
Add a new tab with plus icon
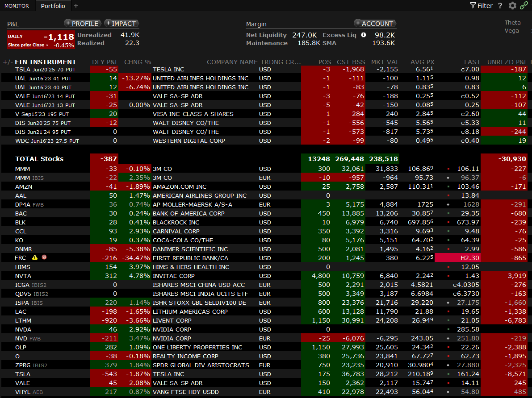pyautogui.click(x=76, y=6)
